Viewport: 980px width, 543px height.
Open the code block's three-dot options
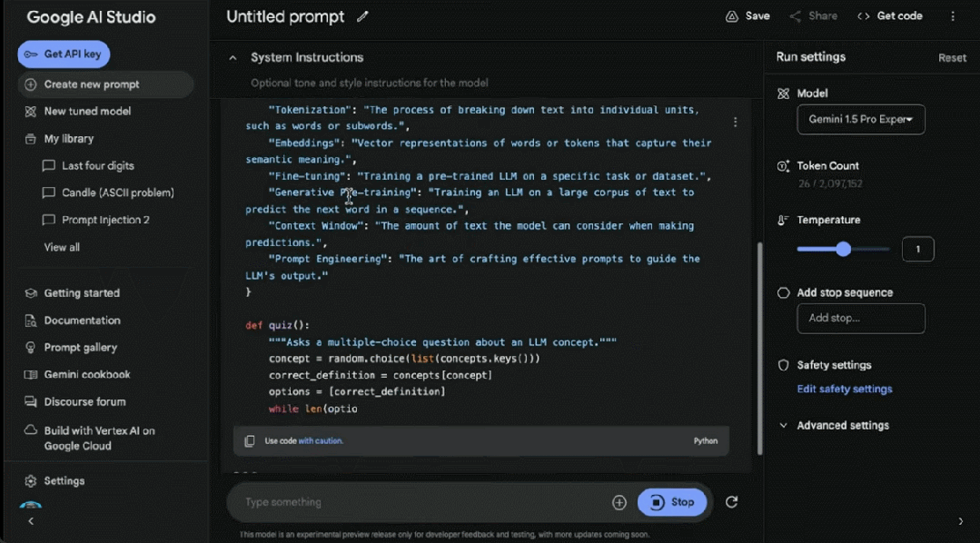[735, 121]
